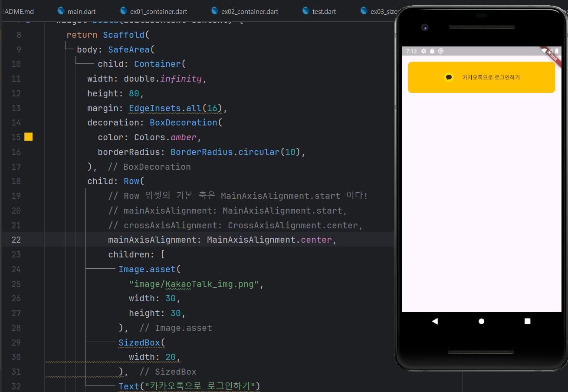
Task: Click the height value 80 on line 12
Action: (x=134, y=93)
